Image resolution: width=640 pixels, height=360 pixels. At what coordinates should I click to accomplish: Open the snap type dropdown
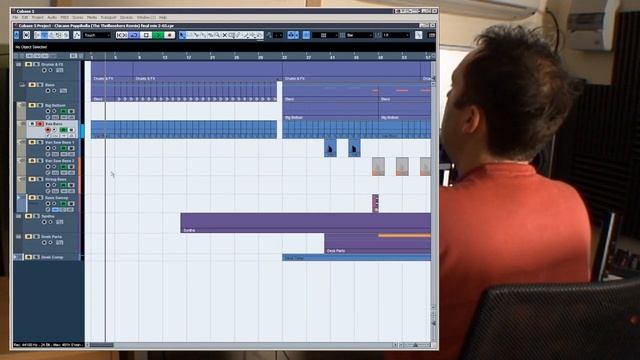point(324,35)
